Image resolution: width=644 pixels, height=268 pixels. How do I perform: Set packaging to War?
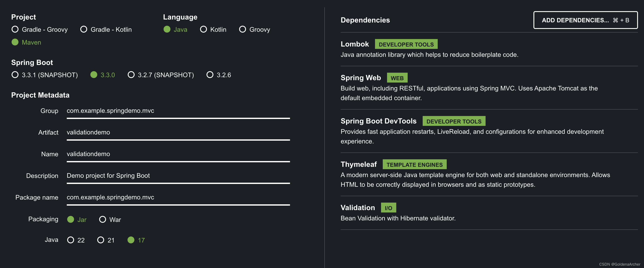click(x=110, y=220)
